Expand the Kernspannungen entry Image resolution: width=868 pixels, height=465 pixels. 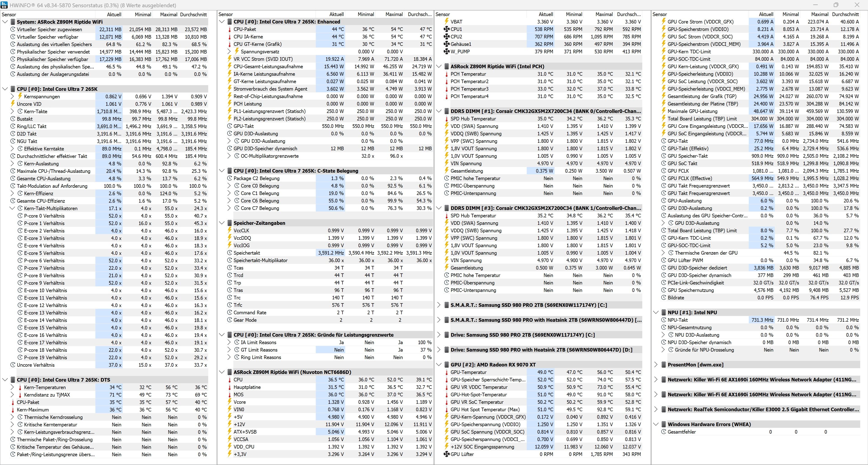pyautogui.click(x=12, y=97)
